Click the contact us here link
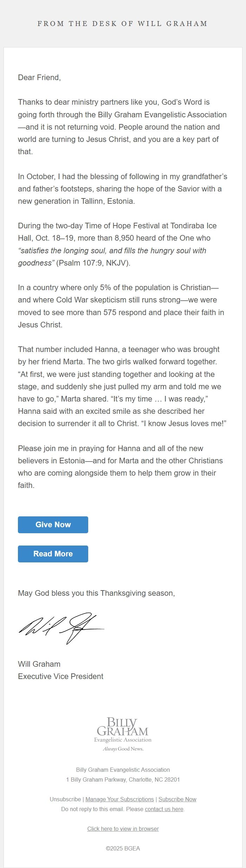The width and height of the screenshot is (246, 868). (164, 809)
